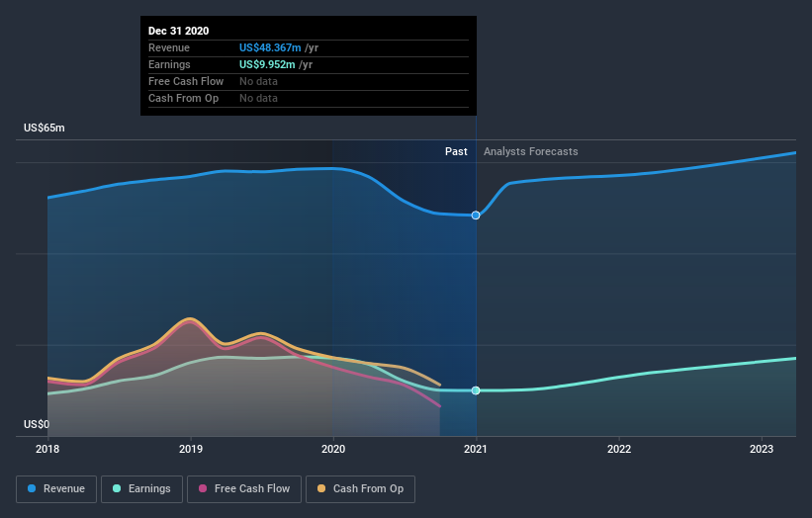This screenshot has height=518, width=812.
Task: Click the US$48.367m revenue value in tooltip
Action: [270, 47]
